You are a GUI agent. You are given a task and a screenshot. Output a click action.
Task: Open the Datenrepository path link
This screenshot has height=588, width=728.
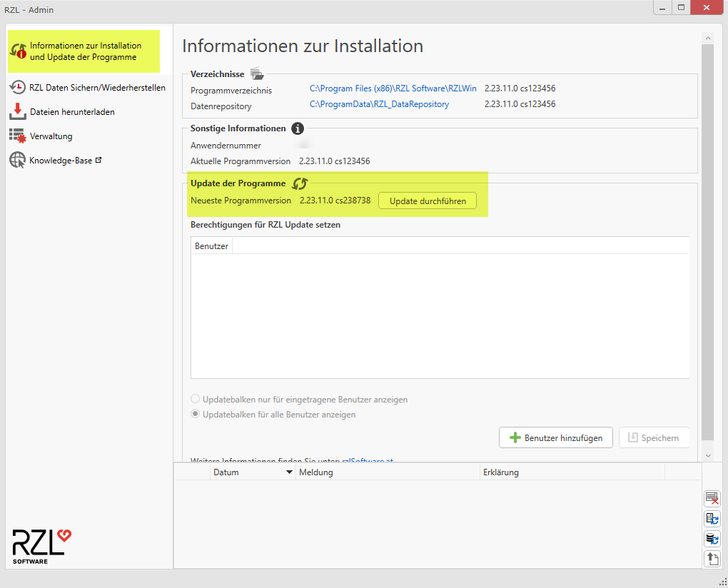[379, 104]
